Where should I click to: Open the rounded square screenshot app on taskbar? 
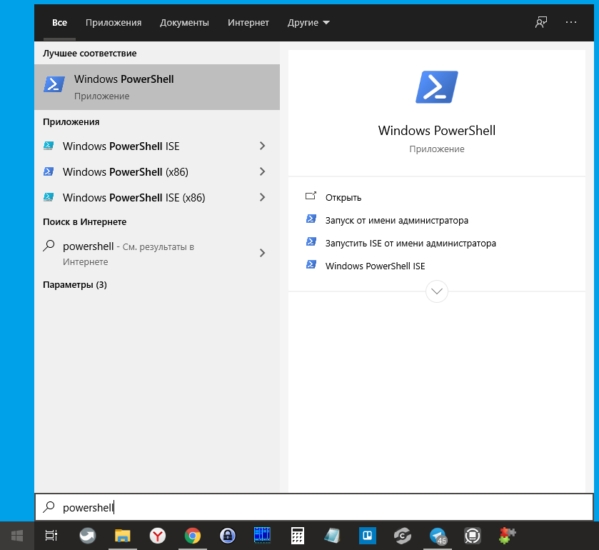tap(473, 535)
